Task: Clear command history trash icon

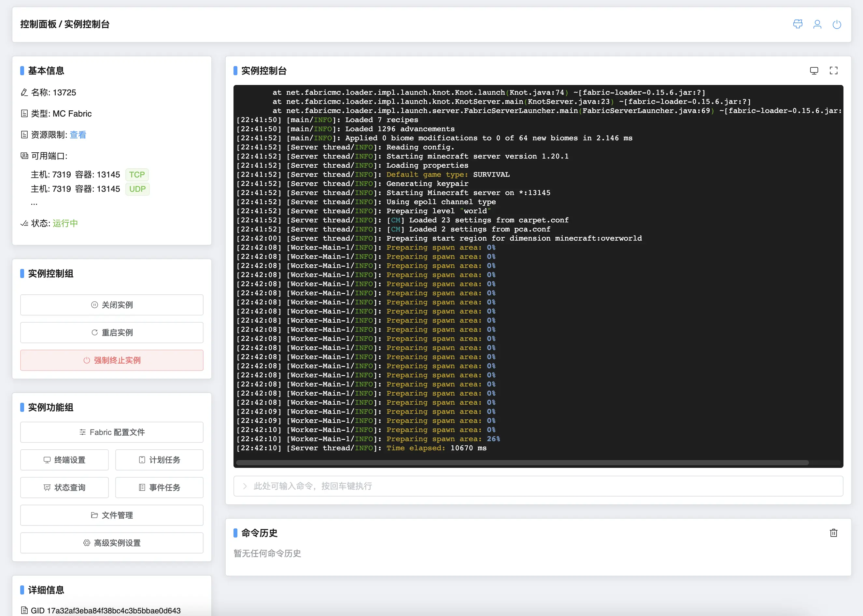Action: 833,533
